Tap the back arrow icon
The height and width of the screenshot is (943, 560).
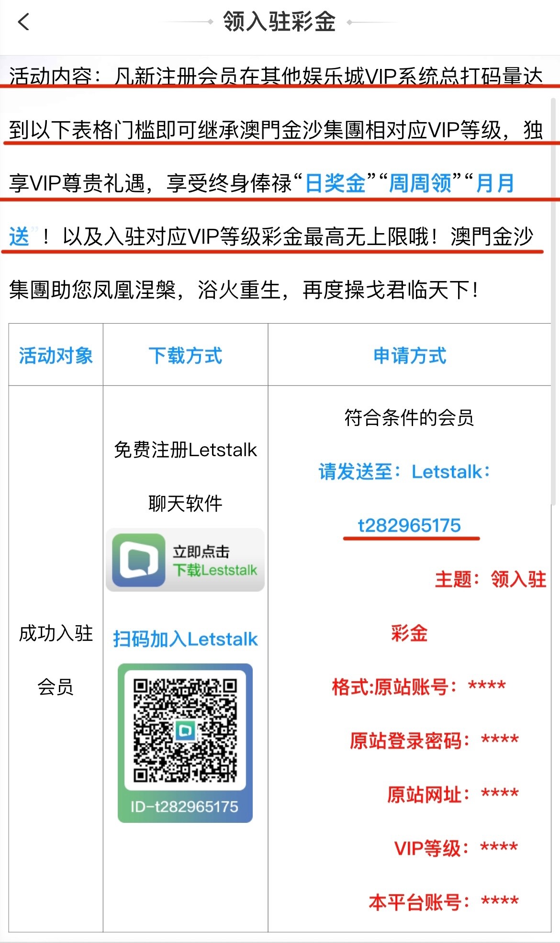click(x=23, y=22)
